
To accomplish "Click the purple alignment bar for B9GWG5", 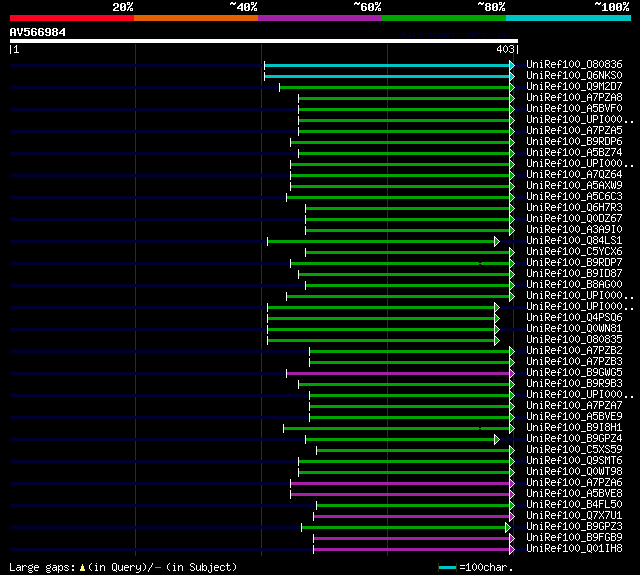I will tap(398, 373).
